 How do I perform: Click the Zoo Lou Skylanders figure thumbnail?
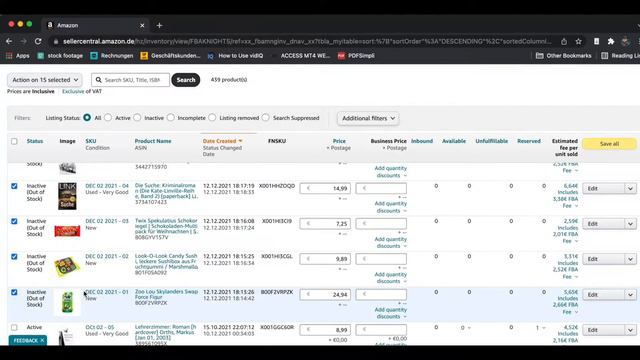point(67,302)
